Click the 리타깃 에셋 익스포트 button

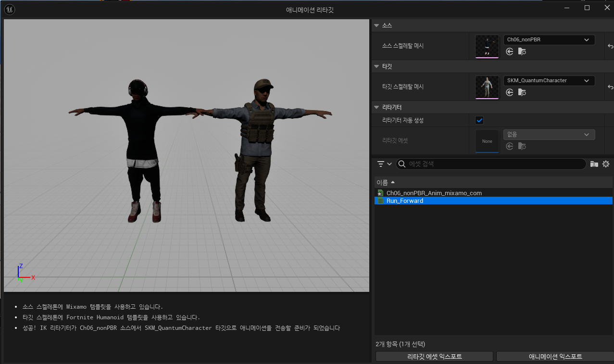434,356
